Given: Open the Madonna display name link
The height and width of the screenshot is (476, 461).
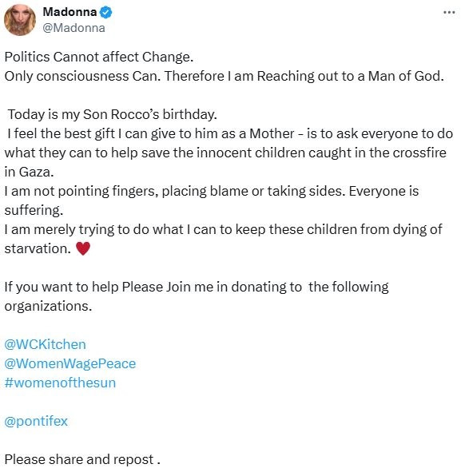Looking at the screenshot, I should [x=70, y=12].
